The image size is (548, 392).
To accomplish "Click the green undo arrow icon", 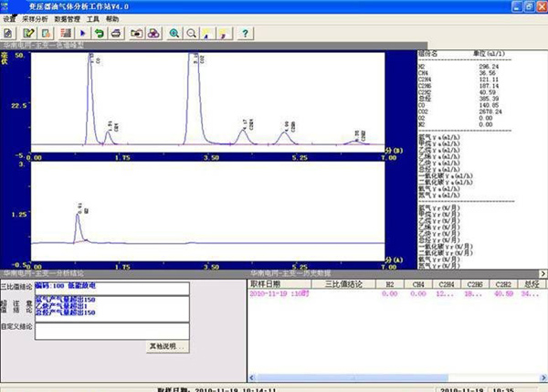I will click(x=99, y=33).
